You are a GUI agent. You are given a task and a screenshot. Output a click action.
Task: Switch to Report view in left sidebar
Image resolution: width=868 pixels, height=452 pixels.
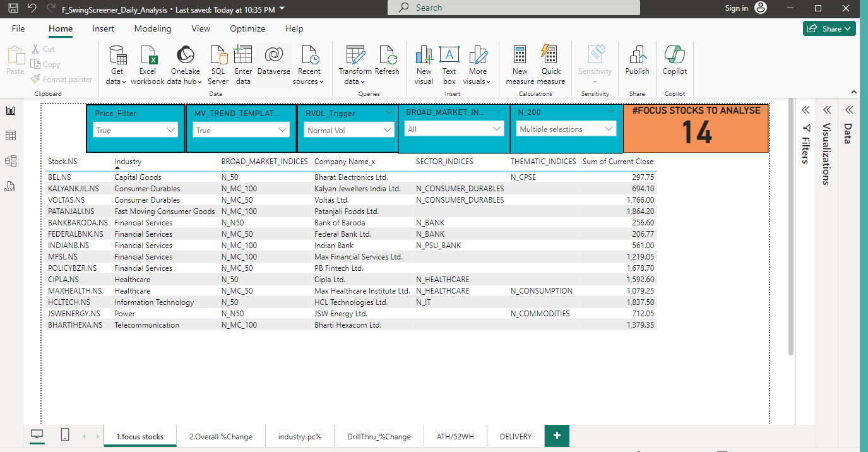pos(11,110)
